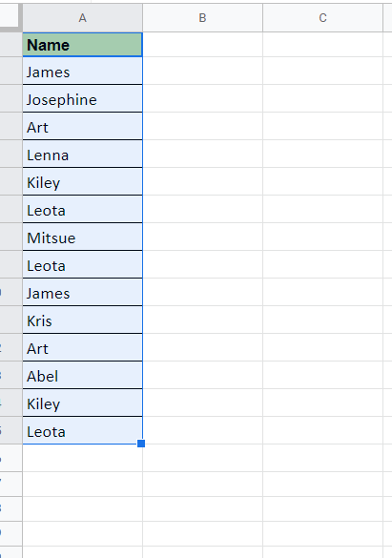Select the second Kiley cell

click(83, 403)
